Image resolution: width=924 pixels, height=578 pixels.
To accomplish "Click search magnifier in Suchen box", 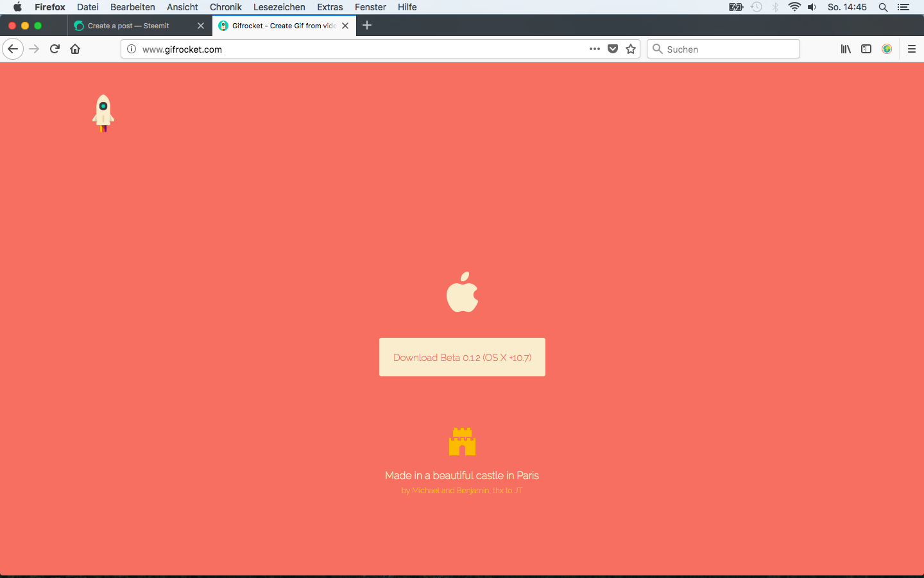I will (657, 49).
